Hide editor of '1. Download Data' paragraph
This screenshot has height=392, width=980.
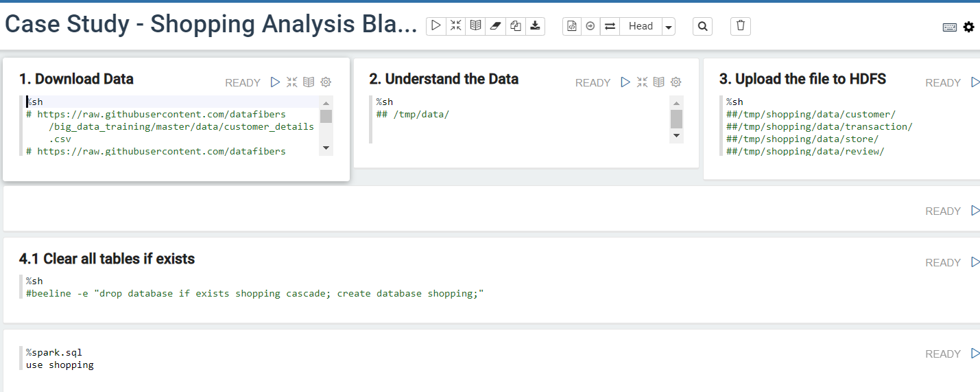[292, 82]
